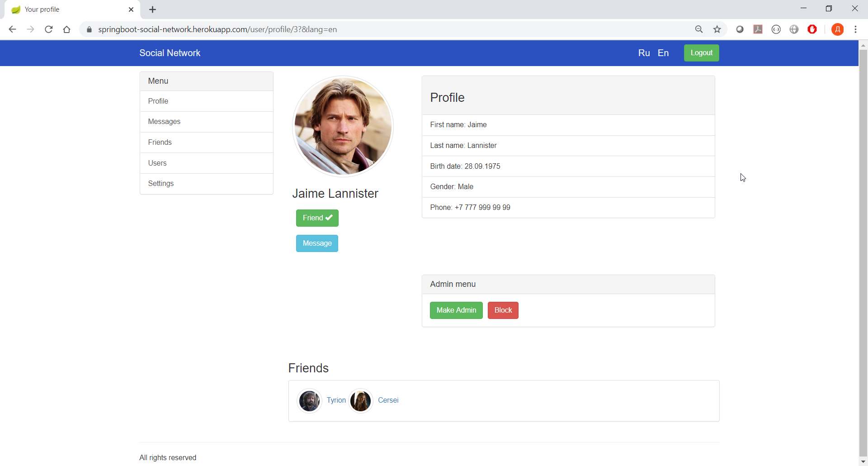
Task: Select the 'Last name: Lannister' row
Action: (568, 146)
